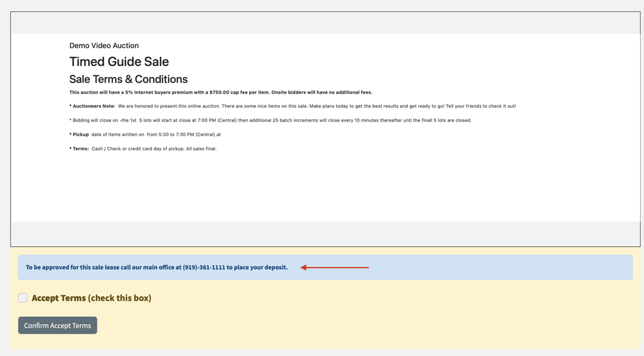Click the "Timed Guide Sale" heading
This screenshot has height=356, width=644.
119,62
